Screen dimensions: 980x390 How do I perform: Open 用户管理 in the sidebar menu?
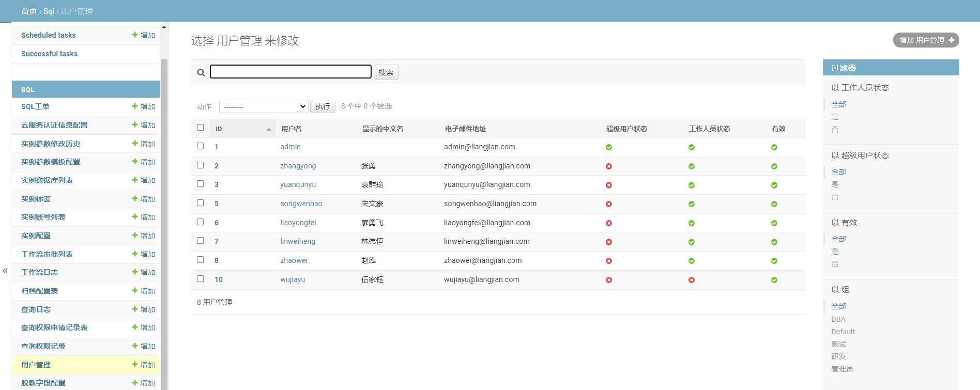pyautogui.click(x=36, y=365)
